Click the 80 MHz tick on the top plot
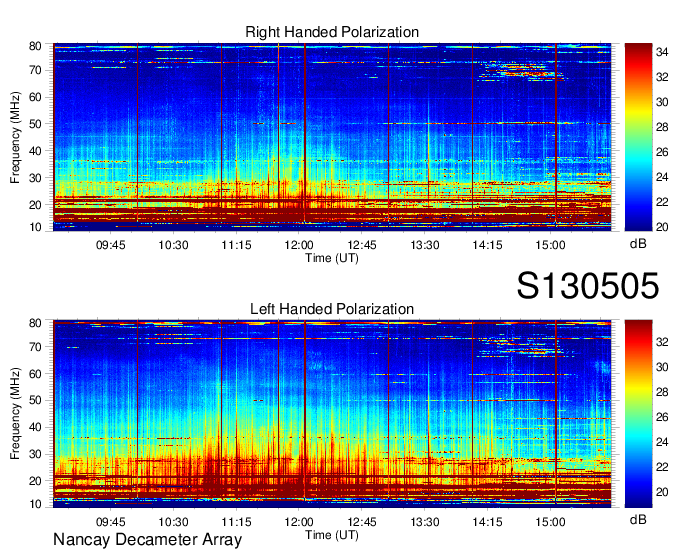Viewport: 680px width, 552px height. [35, 46]
